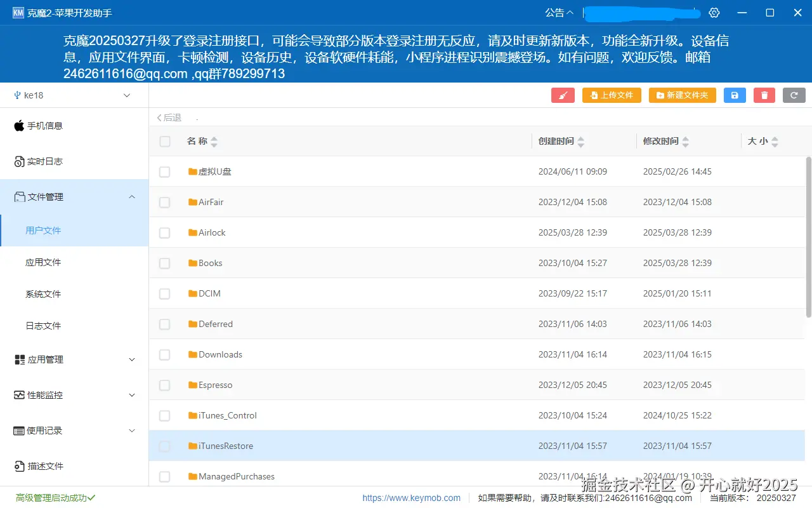Click the gray refresh toolbar button
The height and width of the screenshot is (508, 812).
tap(794, 95)
